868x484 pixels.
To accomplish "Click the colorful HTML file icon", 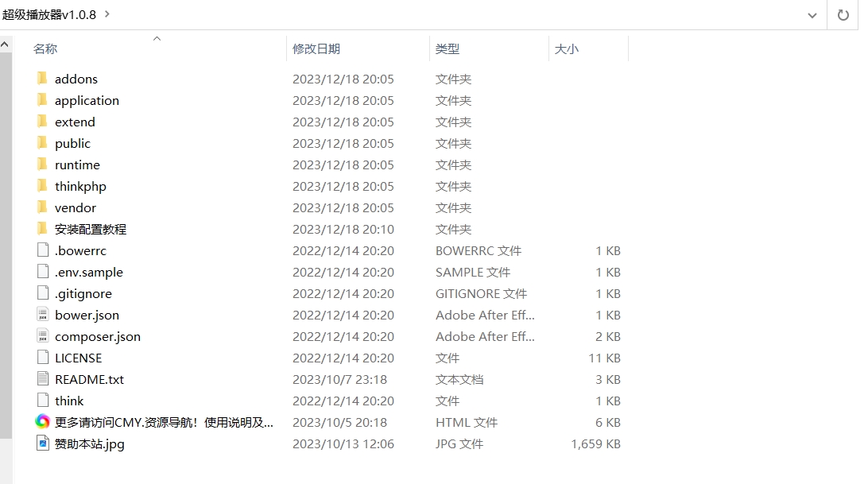I will tap(42, 422).
